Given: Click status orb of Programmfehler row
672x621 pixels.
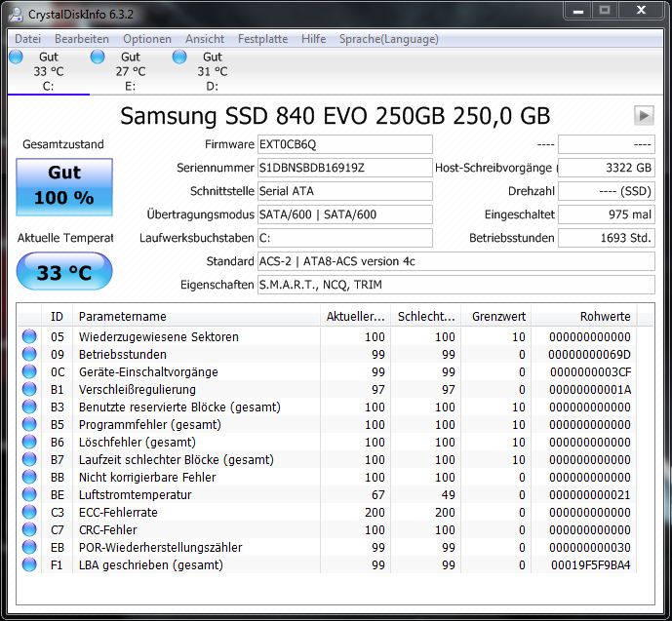Looking at the screenshot, I should (x=29, y=424).
